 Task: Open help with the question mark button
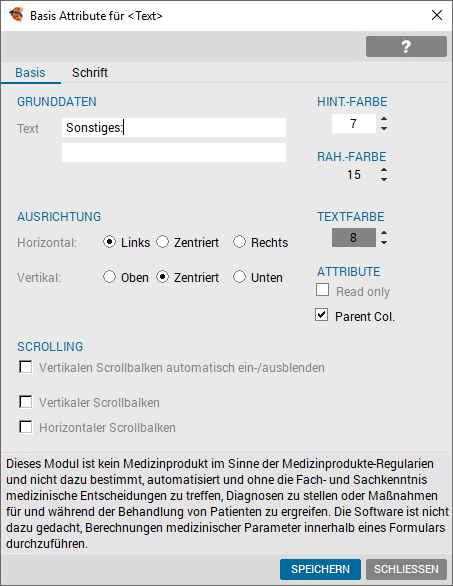[x=406, y=46]
